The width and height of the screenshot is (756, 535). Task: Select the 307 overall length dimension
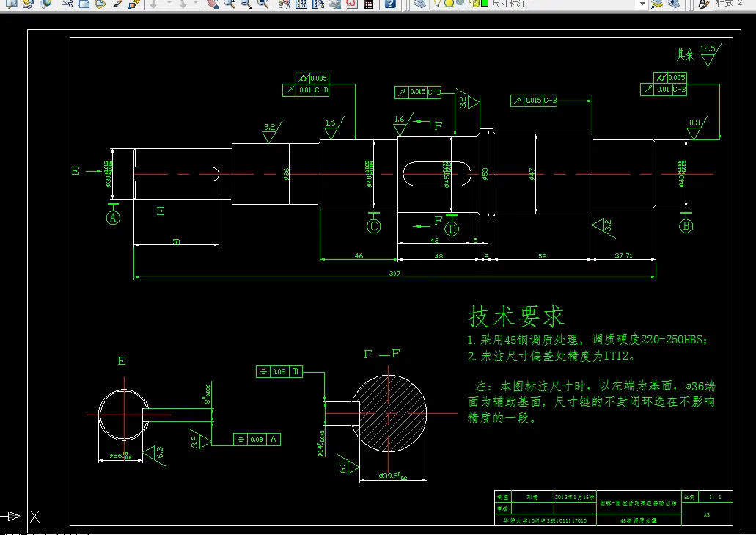(x=395, y=273)
